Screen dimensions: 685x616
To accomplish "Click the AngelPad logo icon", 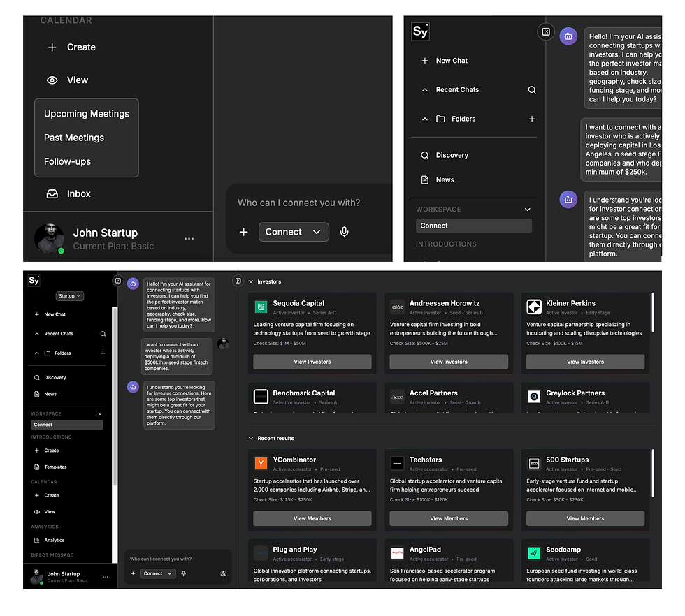I will [397, 554].
